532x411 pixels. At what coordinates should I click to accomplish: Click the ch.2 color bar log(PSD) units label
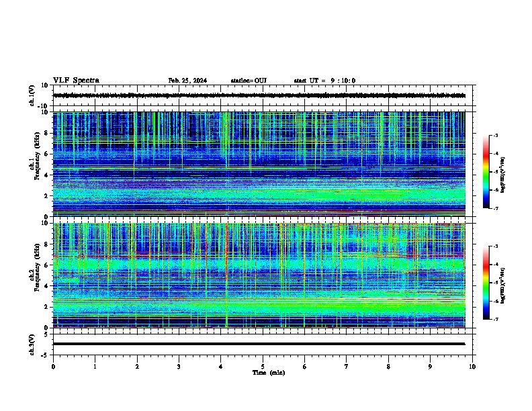pos(503,286)
